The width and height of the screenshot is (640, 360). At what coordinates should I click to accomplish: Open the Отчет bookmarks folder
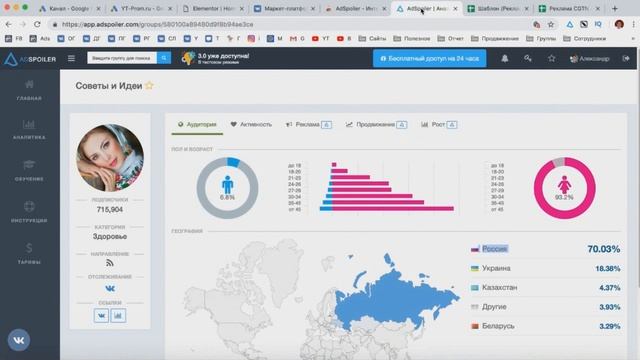[451, 38]
